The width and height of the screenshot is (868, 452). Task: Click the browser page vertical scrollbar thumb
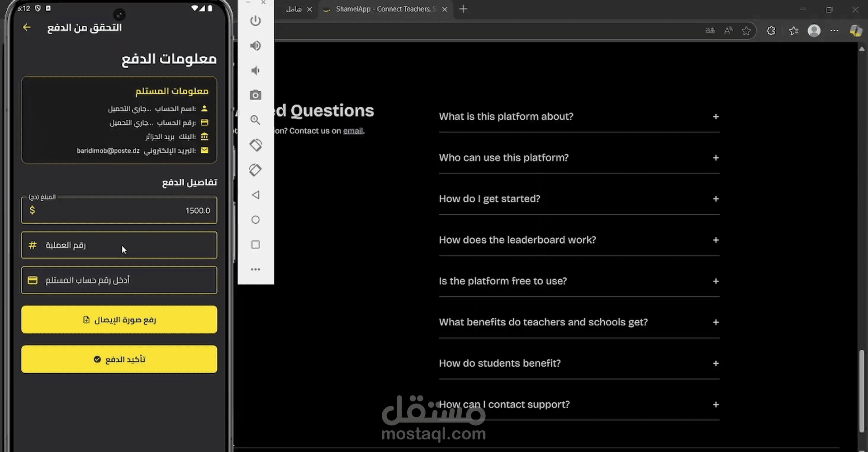click(x=862, y=391)
